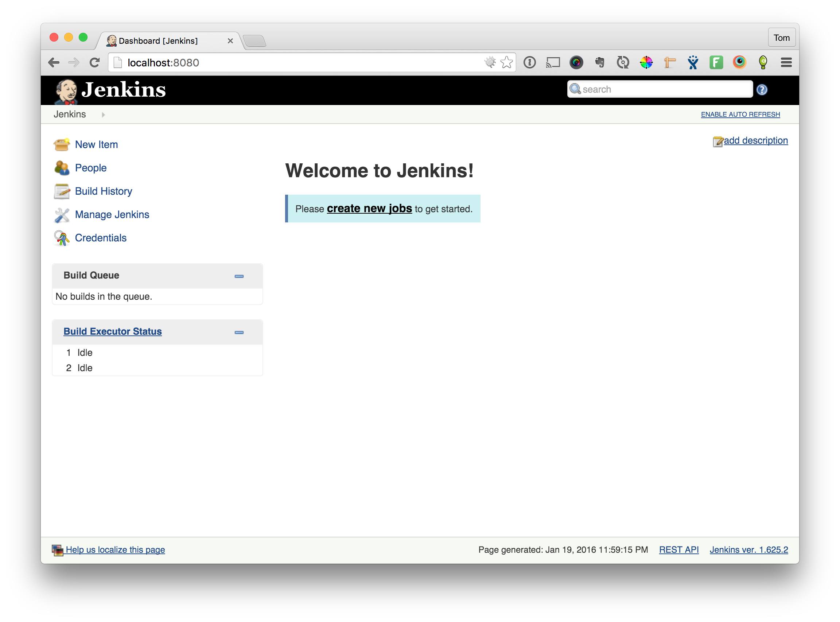This screenshot has width=840, height=622.
Task: Click the gear icon in address bar
Action: click(x=490, y=62)
